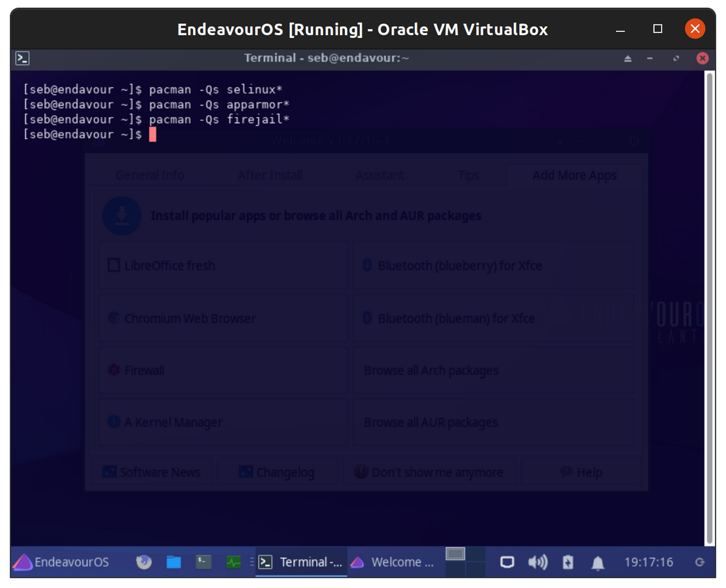Select the top-left workspace in the pager
Screen dimensions: 726x588
tap(455, 554)
